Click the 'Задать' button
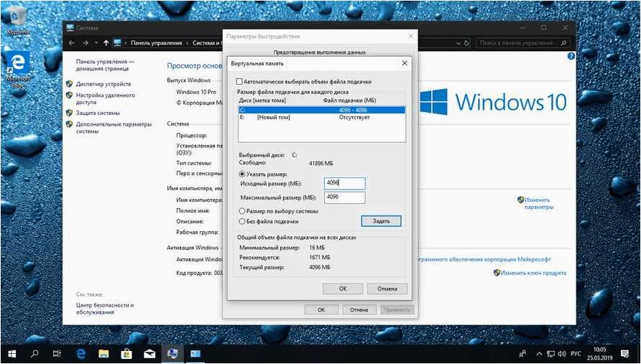 coord(381,221)
